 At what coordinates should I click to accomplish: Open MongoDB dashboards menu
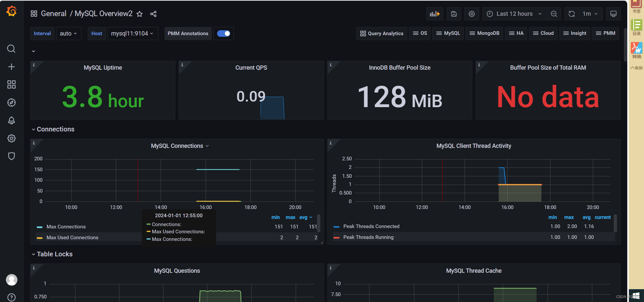484,34
